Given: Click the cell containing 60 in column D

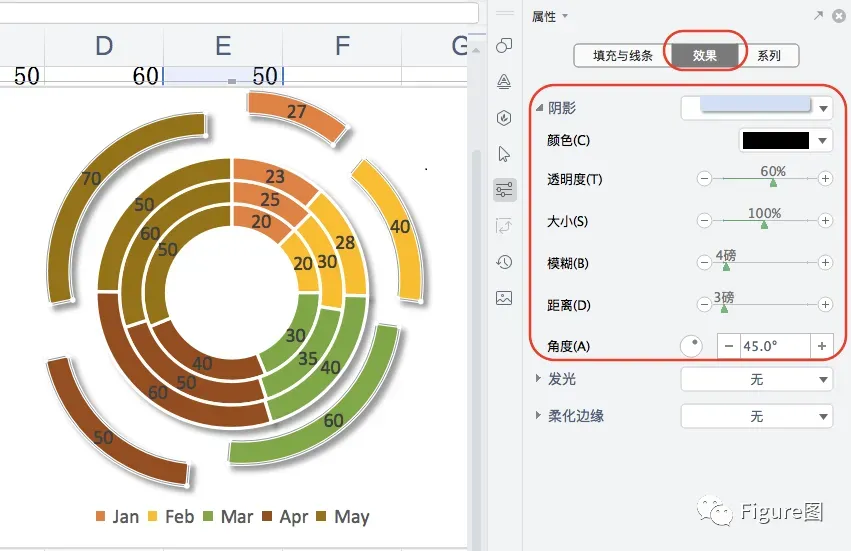Looking at the screenshot, I should click(x=104, y=76).
